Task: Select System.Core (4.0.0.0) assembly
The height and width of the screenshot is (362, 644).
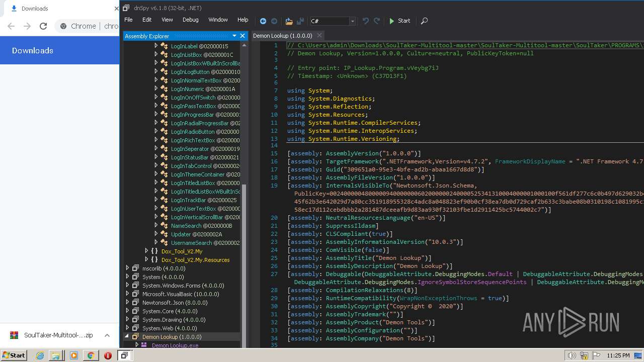Action: (x=170, y=311)
